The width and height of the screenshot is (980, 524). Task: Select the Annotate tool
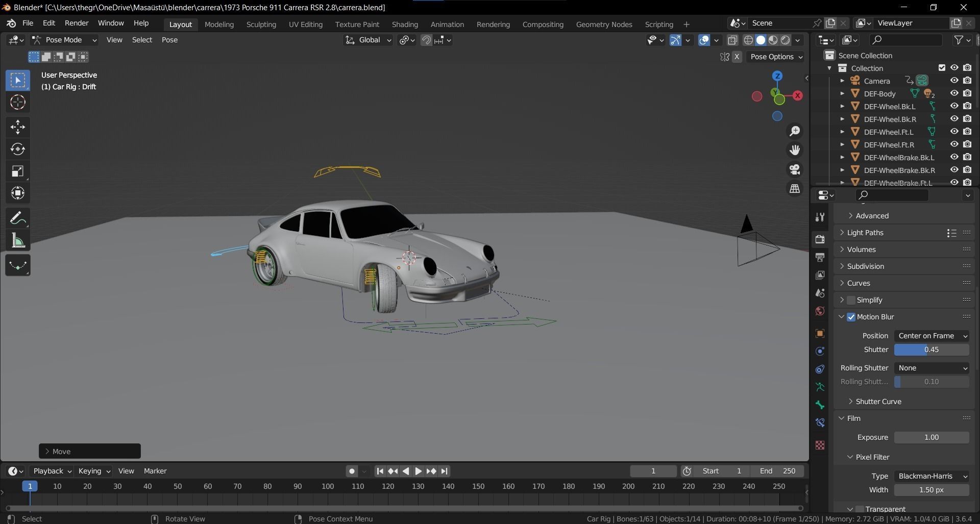[18, 219]
